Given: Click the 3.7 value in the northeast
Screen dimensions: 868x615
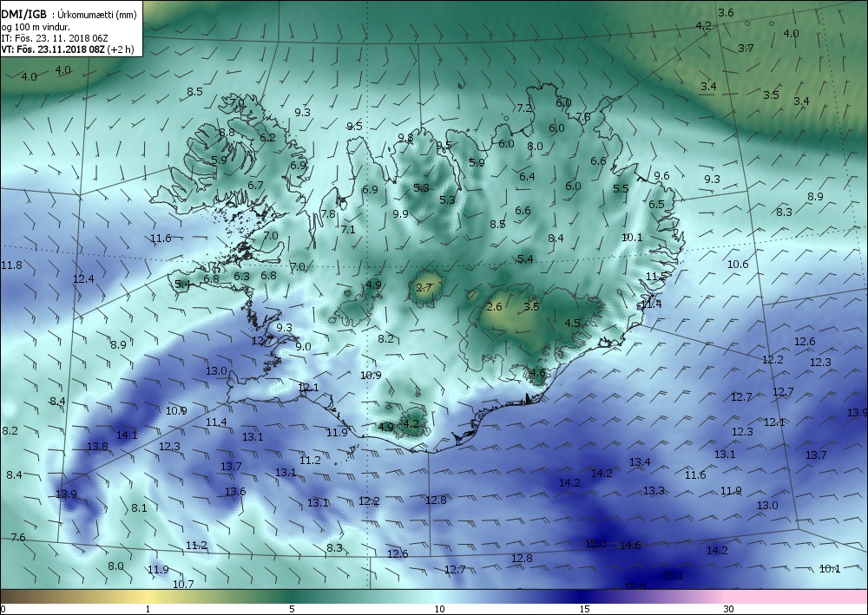Looking at the screenshot, I should (x=746, y=48).
